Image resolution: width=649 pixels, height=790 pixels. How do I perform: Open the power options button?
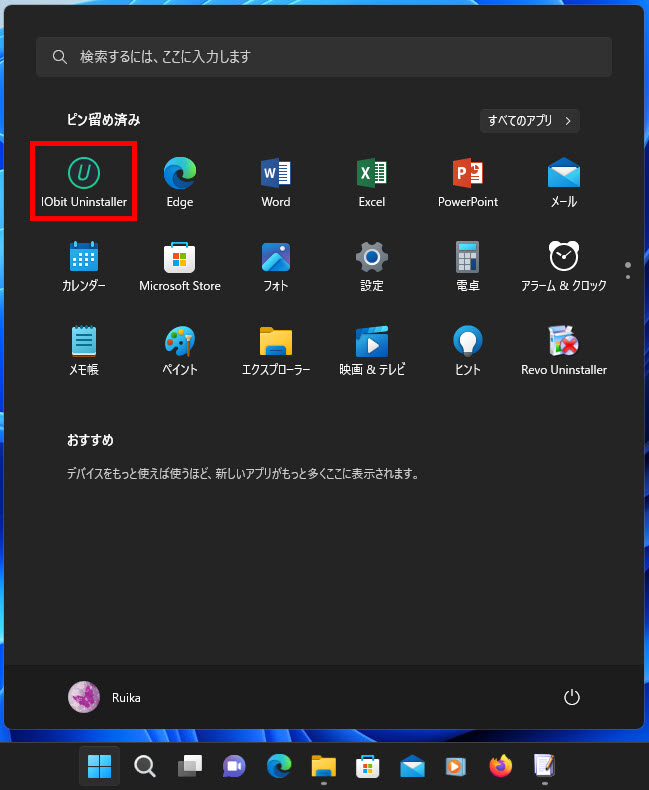(x=572, y=697)
